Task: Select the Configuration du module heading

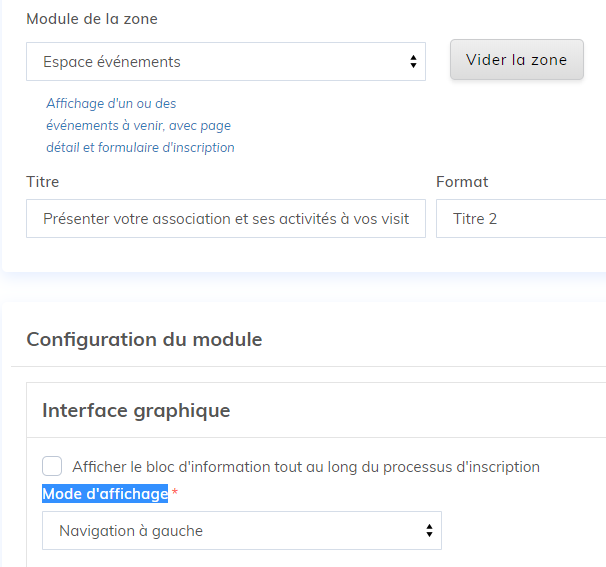Action: pyautogui.click(x=144, y=339)
